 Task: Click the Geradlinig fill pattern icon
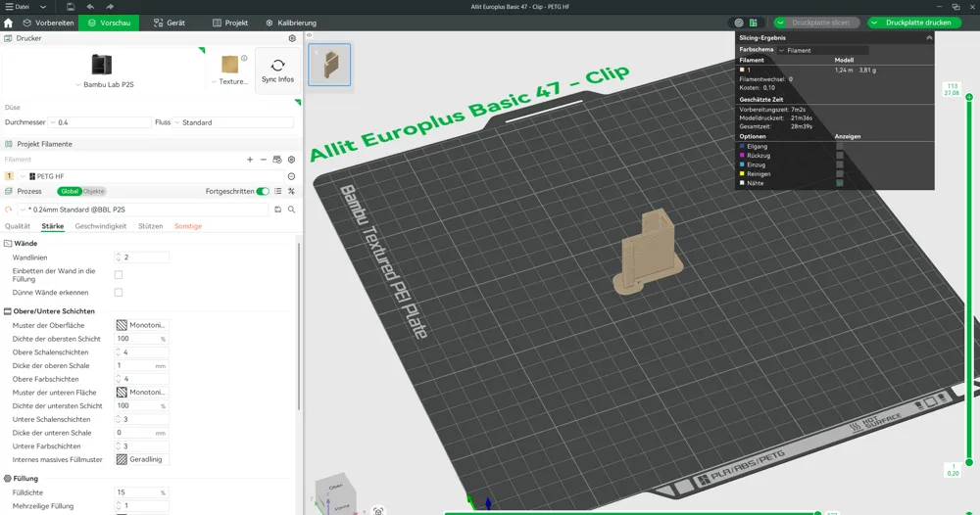click(x=122, y=459)
